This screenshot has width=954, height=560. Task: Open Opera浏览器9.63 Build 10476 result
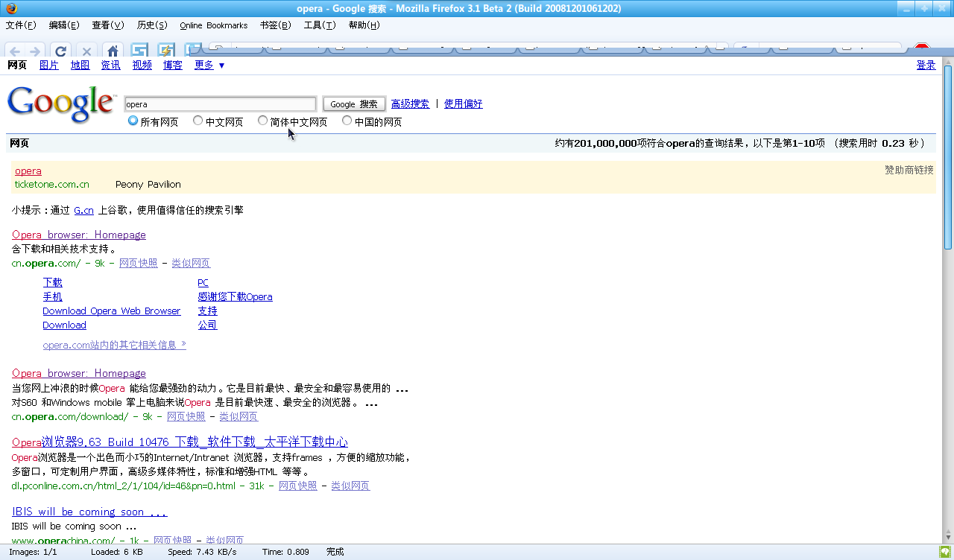point(180,442)
